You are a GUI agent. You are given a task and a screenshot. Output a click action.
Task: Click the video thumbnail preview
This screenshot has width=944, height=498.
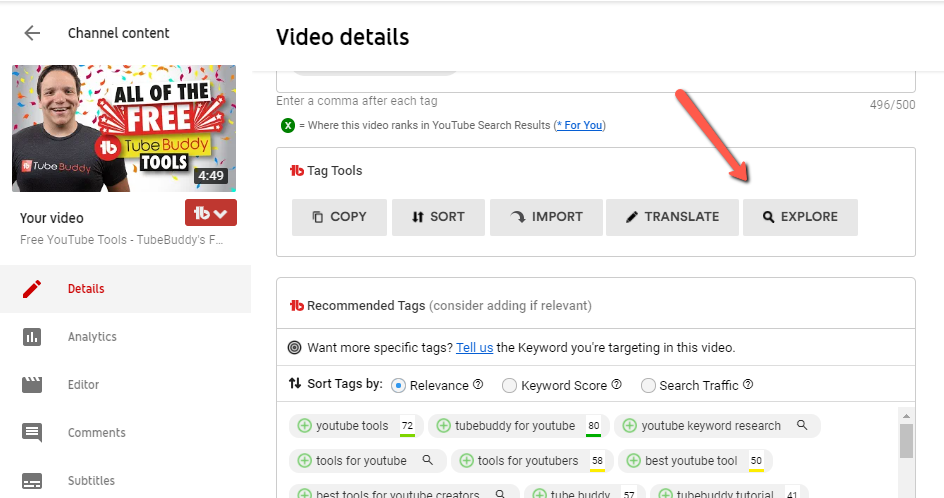point(124,128)
